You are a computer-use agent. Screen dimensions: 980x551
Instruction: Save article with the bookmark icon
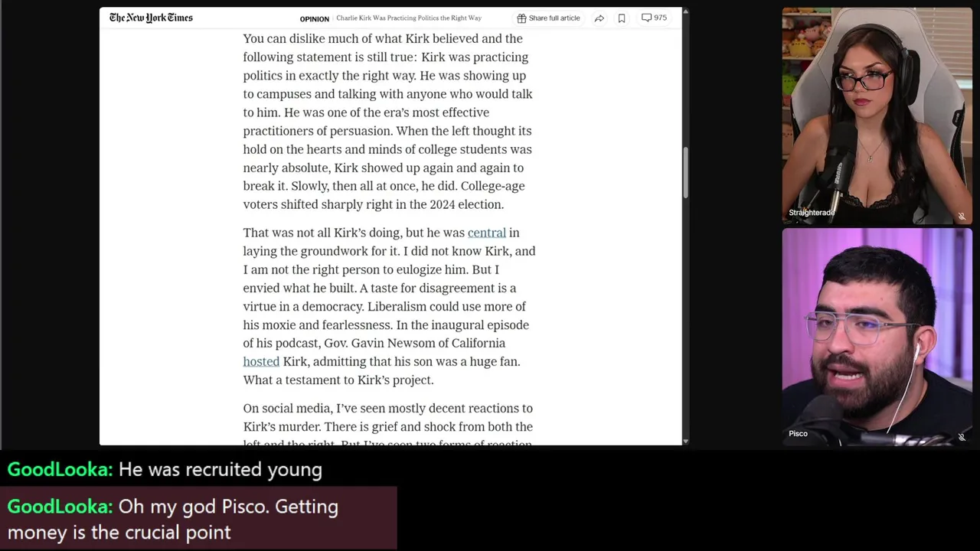(622, 18)
